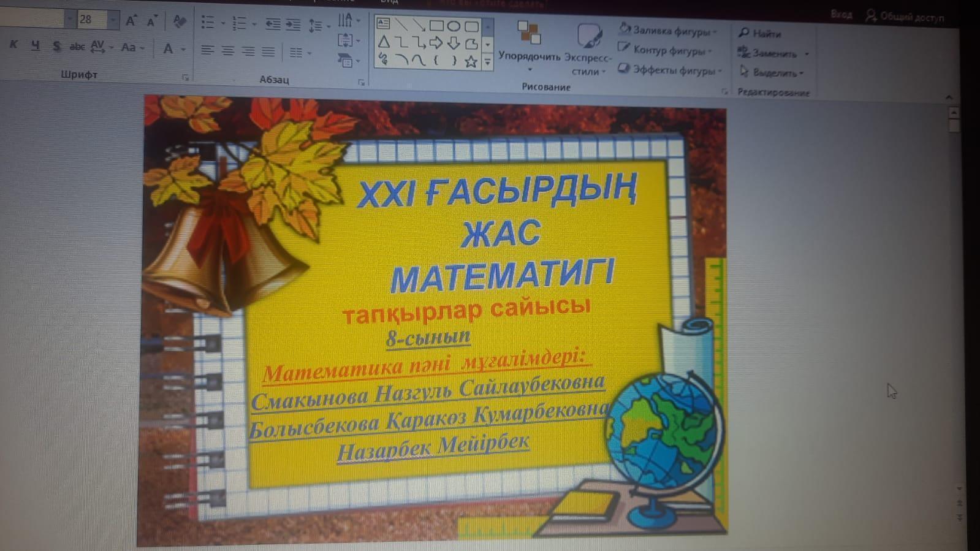Click the Найти button

[x=760, y=33]
